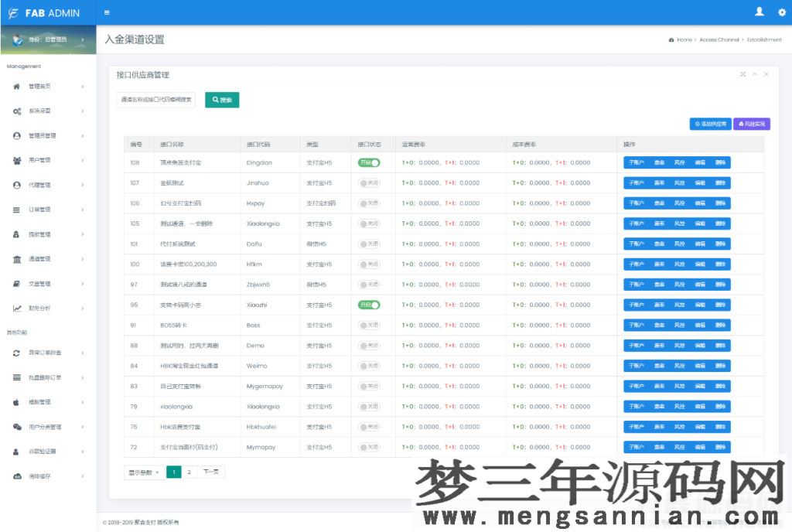Collapse the sidebar with hamburger icon
The height and width of the screenshot is (532, 792).
tap(106, 12)
